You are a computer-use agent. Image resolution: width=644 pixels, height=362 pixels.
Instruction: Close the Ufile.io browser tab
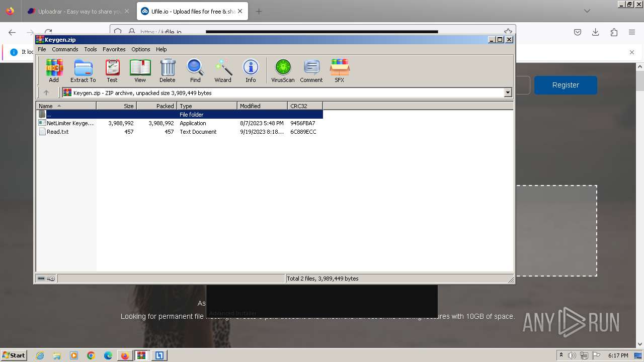pyautogui.click(x=240, y=11)
